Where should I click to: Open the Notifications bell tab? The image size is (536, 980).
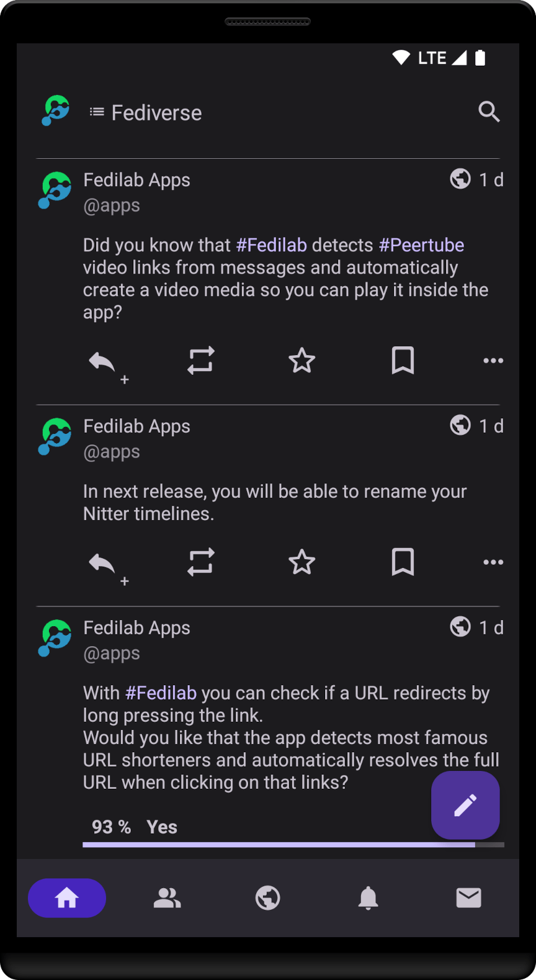tap(368, 898)
